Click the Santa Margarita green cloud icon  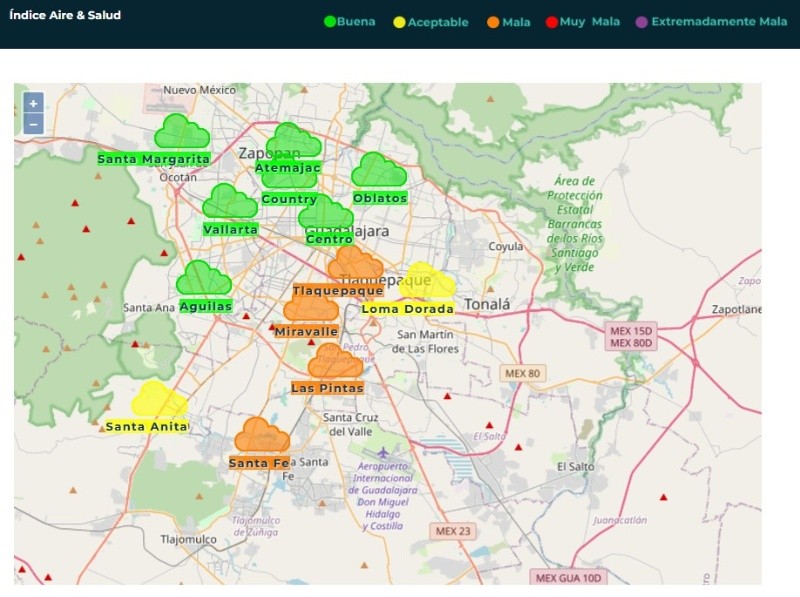tap(181, 132)
